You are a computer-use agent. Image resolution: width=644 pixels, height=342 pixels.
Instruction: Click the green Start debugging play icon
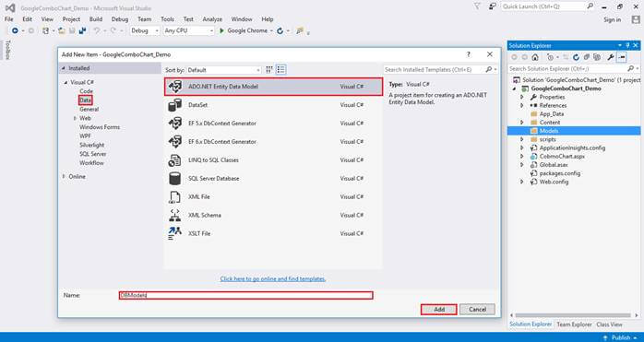(221, 30)
